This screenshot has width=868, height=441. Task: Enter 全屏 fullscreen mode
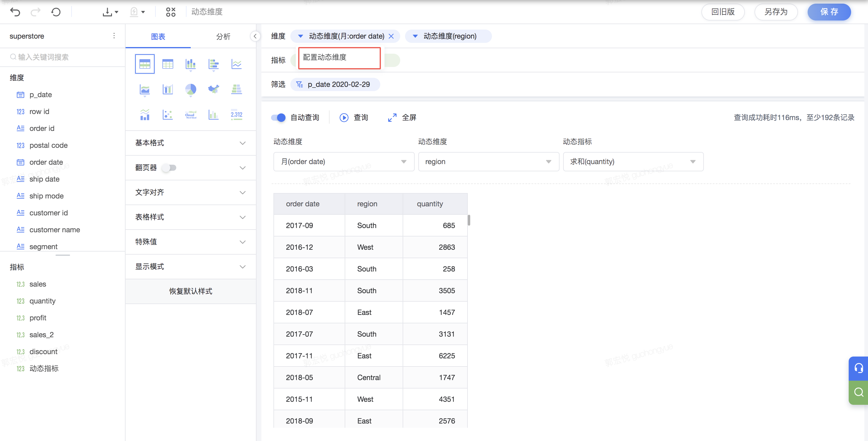(x=402, y=118)
